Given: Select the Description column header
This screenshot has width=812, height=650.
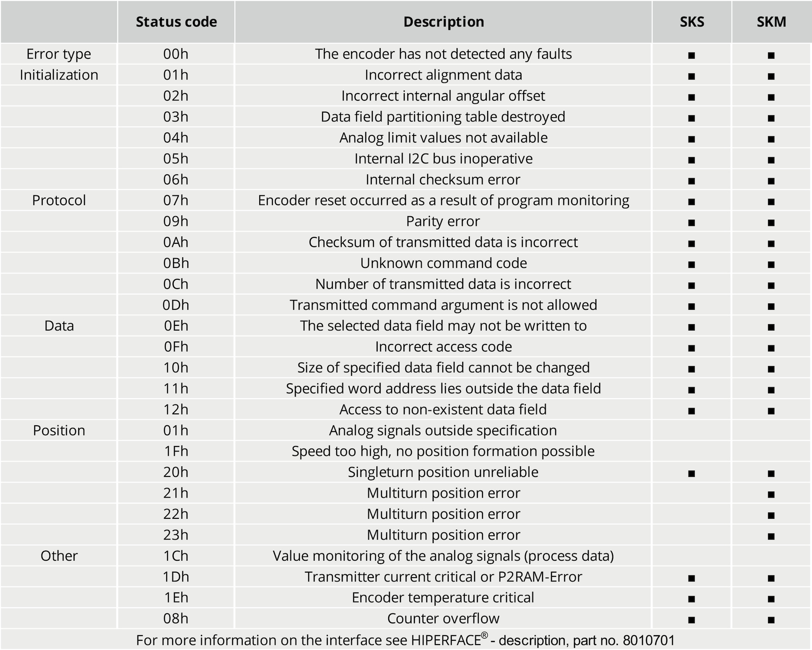Looking at the screenshot, I should pos(443,22).
